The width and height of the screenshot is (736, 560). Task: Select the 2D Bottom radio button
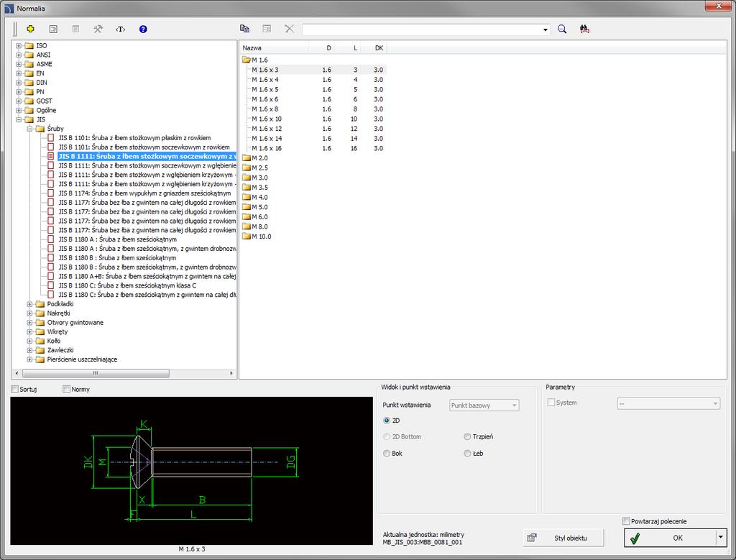[387, 436]
